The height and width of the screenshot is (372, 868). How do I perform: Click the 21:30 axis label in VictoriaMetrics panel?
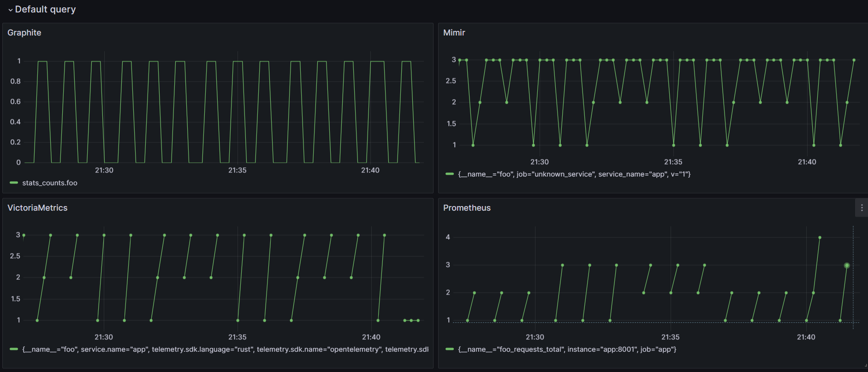pyautogui.click(x=104, y=337)
